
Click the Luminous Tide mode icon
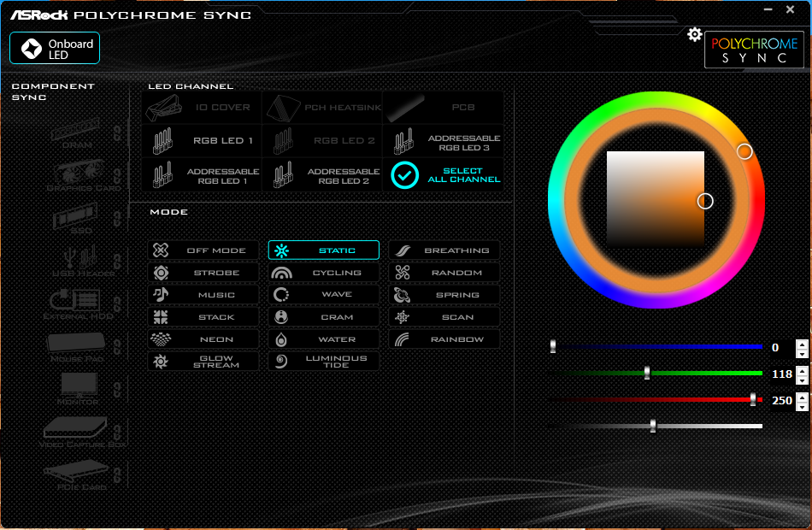pyautogui.click(x=281, y=361)
